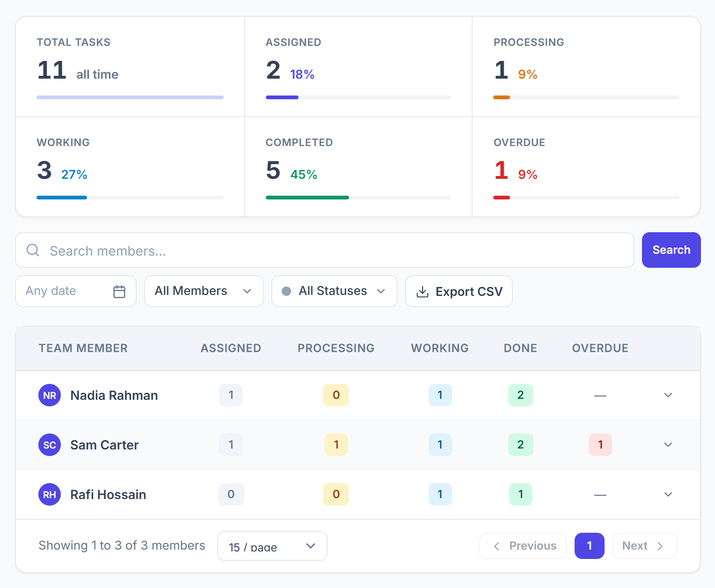Click the TOTAL TASKS count 11
The height and width of the screenshot is (588, 715).
[52, 70]
